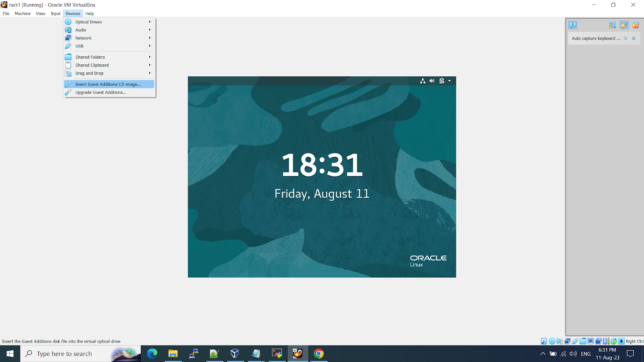Image resolution: width=644 pixels, height=362 pixels.
Task: Click the audio status icon
Action: click(559, 341)
